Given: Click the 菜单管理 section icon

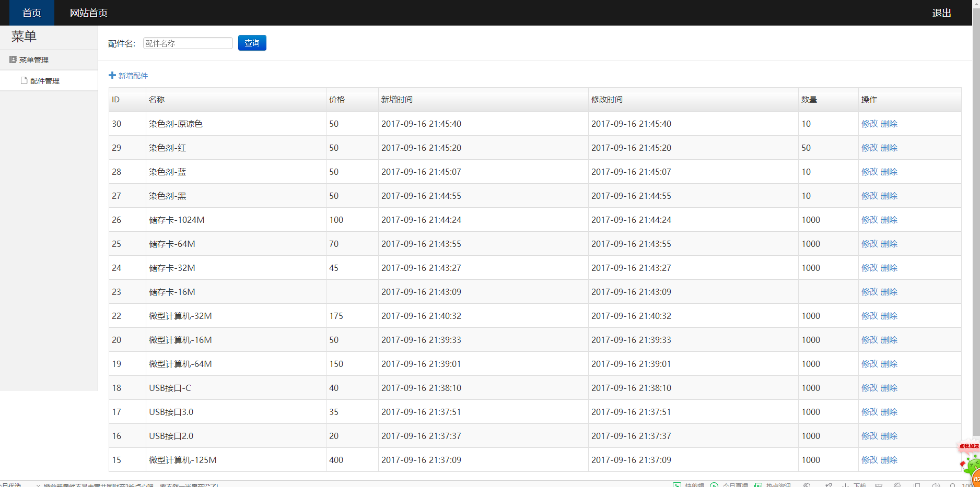Looking at the screenshot, I should pyautogui.click(x=13, y=60).
